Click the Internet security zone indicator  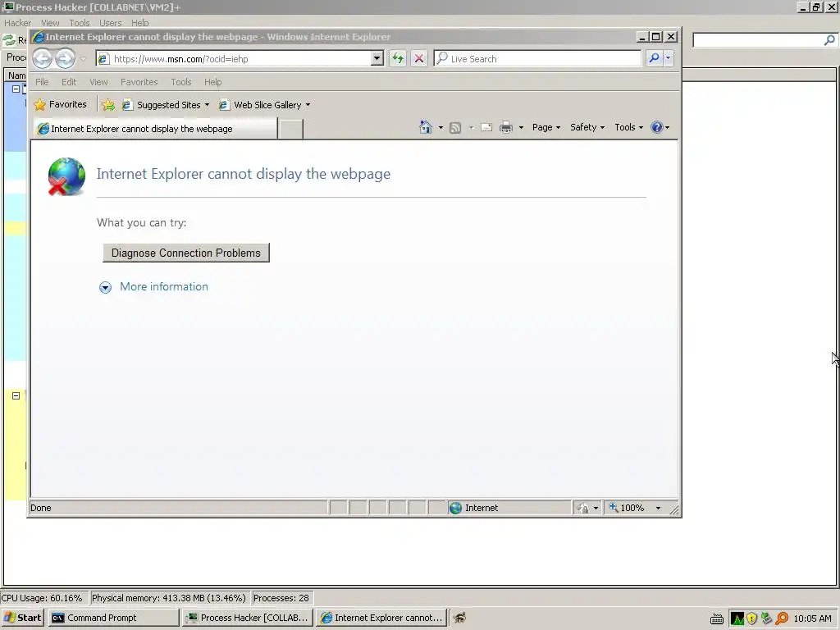(509, 508)
